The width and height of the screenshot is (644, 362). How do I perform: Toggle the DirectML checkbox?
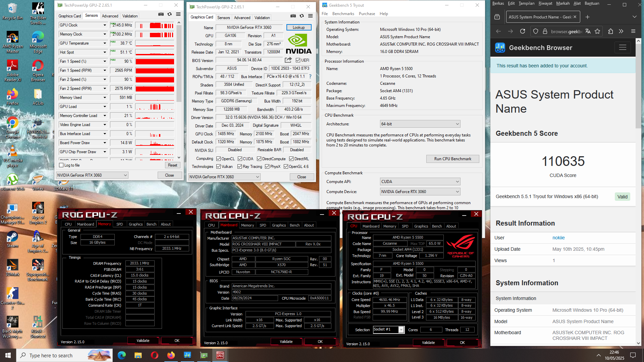pos(291,159)
